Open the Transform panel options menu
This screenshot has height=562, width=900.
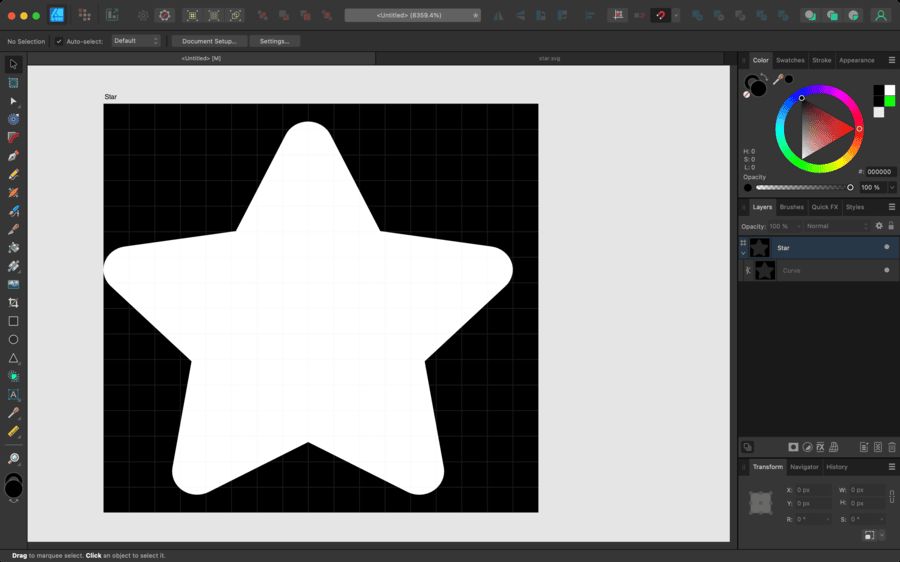pyautogui.click(x=891, y=467)
